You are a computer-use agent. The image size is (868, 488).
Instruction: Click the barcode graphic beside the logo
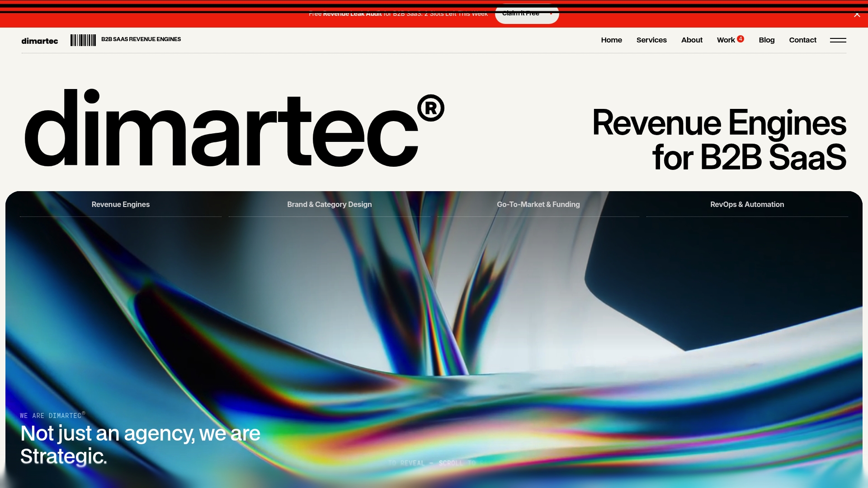click(x=83, y=40)
